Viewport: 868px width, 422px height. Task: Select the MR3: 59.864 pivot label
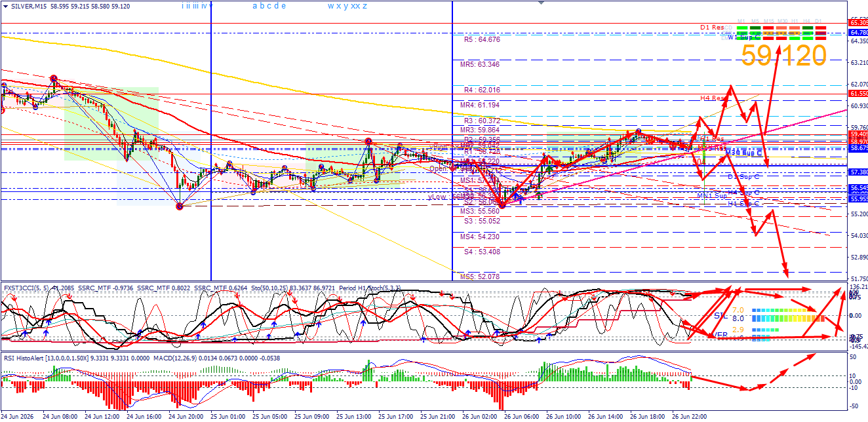pyautogui.click(x=480, y=130)
